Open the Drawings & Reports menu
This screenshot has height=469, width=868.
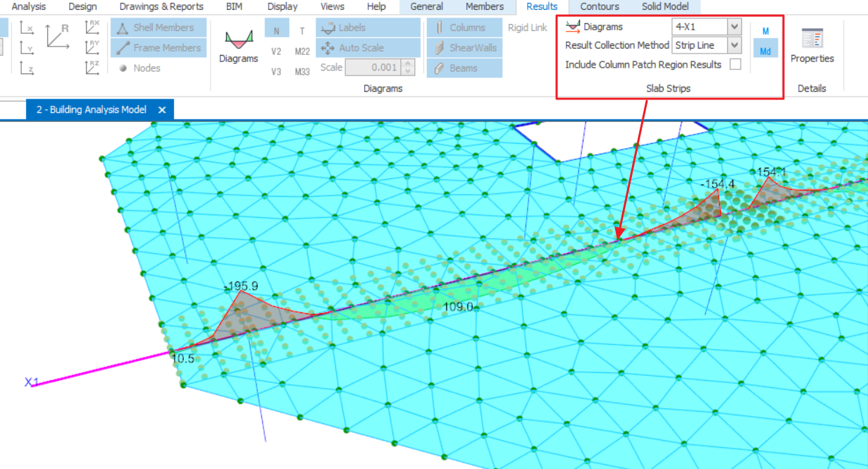point(161,7)
